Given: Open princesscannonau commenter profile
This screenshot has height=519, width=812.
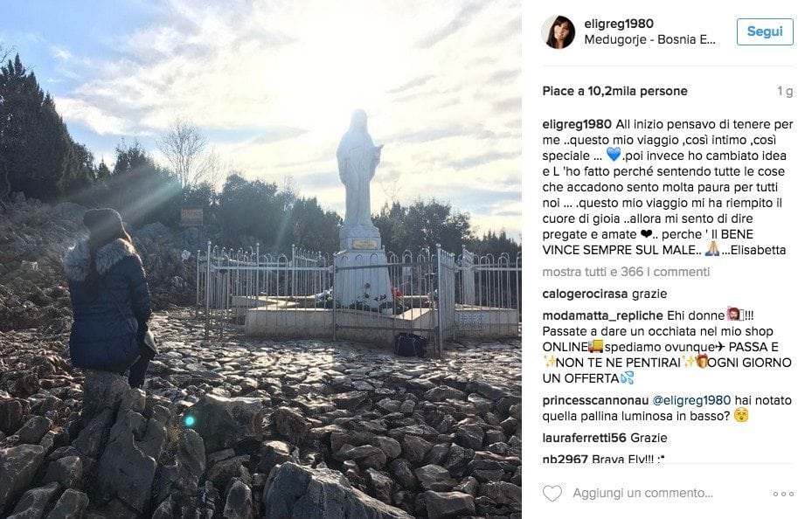Looking at the screenshot, I should [595, 400].
